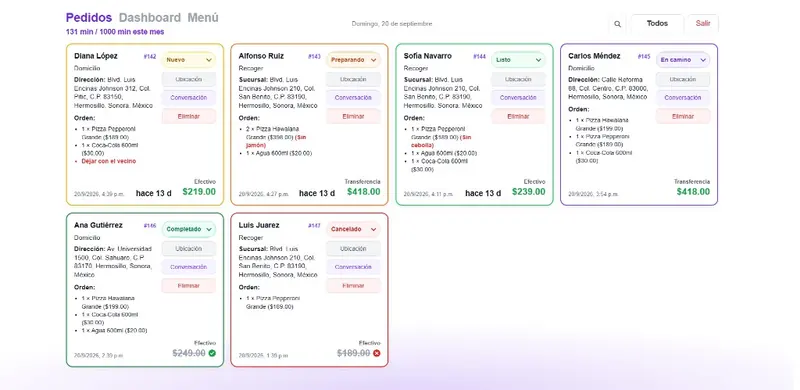Open the En camino status selector
The image size is (800, 390).
pyautogui.click(x=683, y=60)
